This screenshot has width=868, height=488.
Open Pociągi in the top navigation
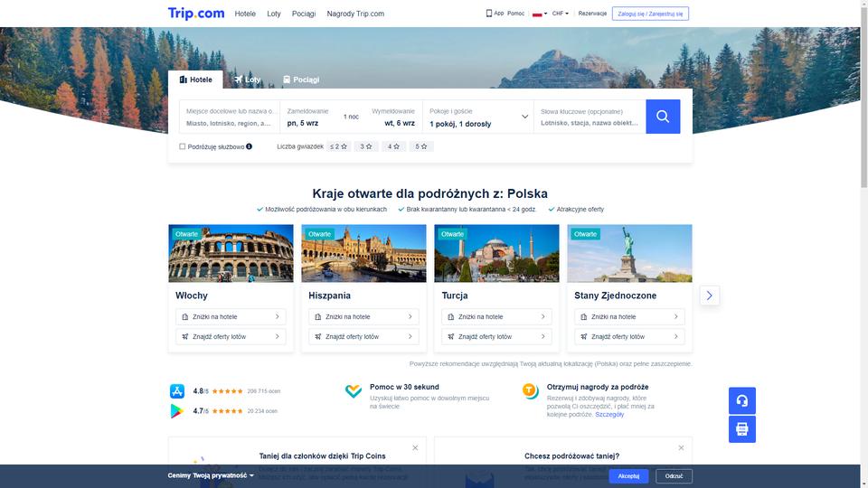click(304, 14)
